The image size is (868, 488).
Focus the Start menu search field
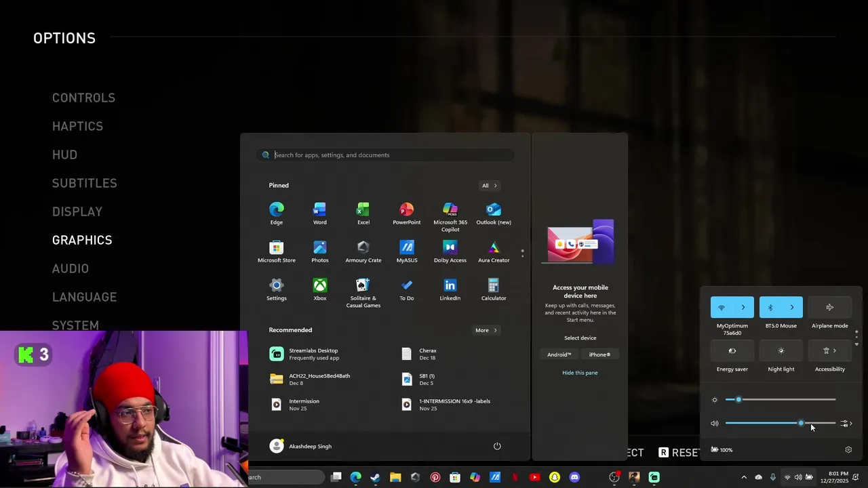pos(385,155)
